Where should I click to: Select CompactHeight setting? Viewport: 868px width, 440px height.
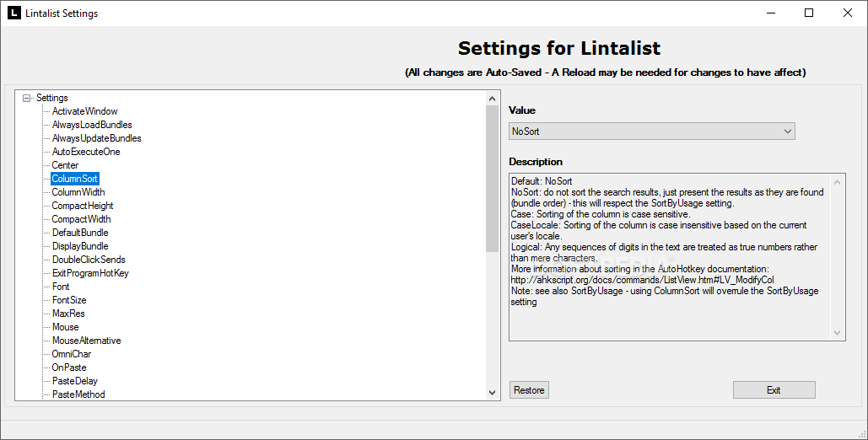tap(83, 206)
